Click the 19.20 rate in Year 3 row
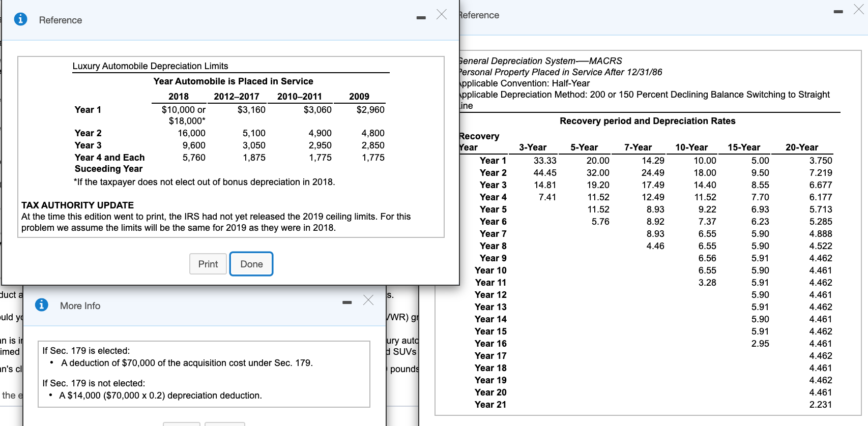Screen dimensions: 868x426 pyautogui.click(x=598, y=185)
